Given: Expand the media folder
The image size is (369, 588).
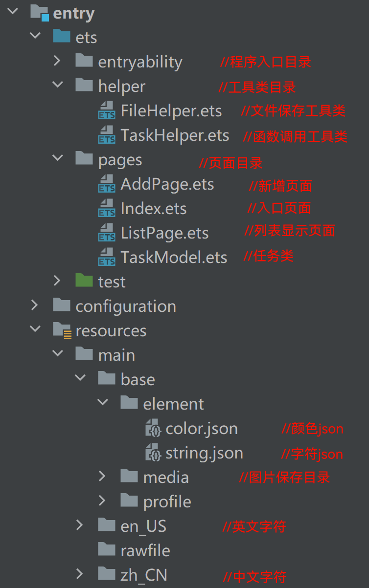Looking at the screenshot, I should coord(102,476).
